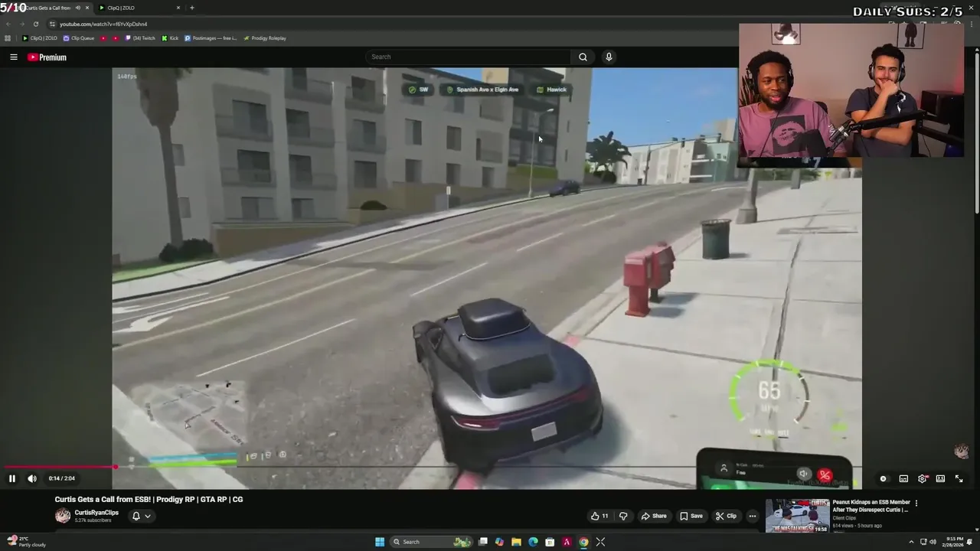Open site information icon in address bar
Image resolution: width=980 pixels, height=551 pixels.
pos(52,24)
